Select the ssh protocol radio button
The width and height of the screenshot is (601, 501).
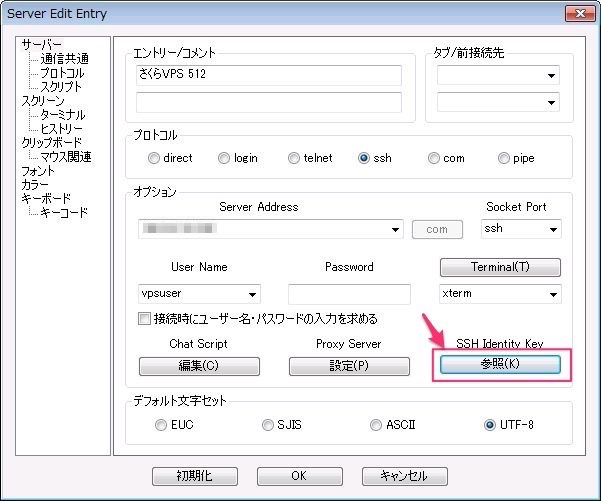(364, 158)
